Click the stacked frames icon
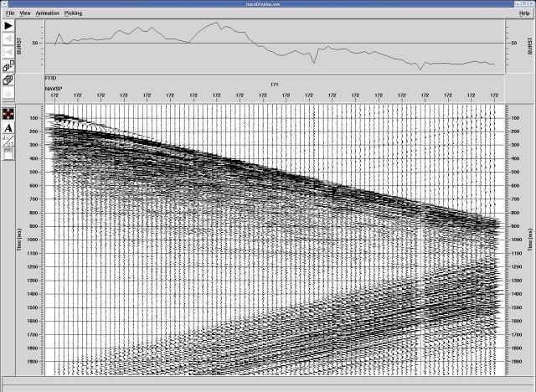This screenshot has height=392, width=536. 8,80
